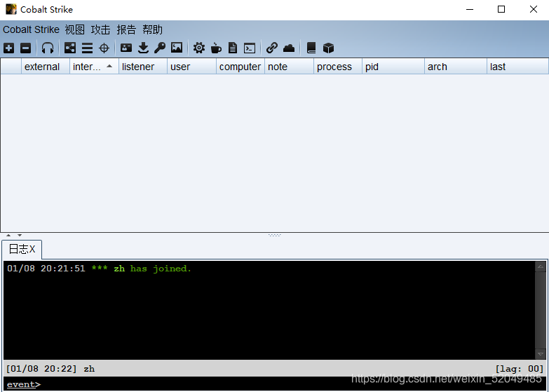
Task: Sort by pid column header
Action: coord(393,67)
